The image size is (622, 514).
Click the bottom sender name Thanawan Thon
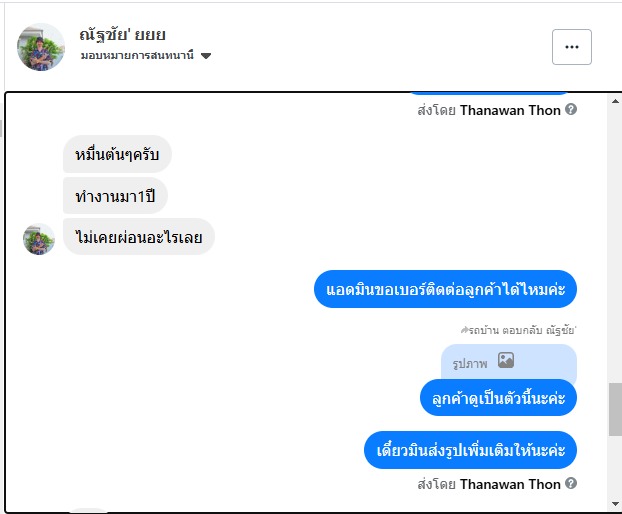[x=510, y=484]
